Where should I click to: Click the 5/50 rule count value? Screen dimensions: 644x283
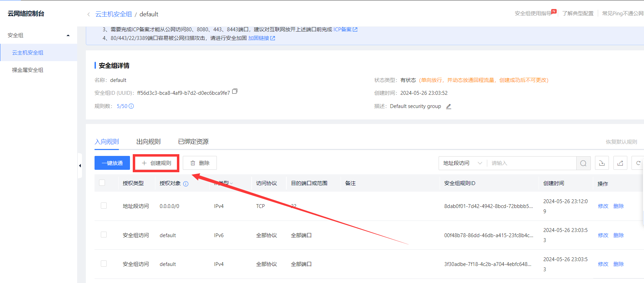coord(122,106)
